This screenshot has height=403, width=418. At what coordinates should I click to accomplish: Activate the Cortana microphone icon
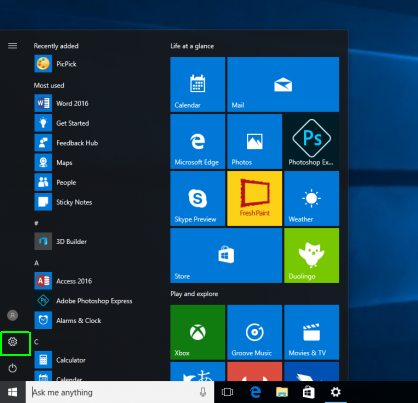[203, 392]
